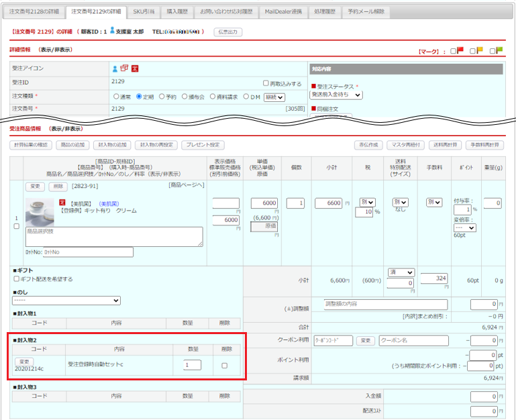Open the 受注ステータス dropdown

(x=336, y=95)
